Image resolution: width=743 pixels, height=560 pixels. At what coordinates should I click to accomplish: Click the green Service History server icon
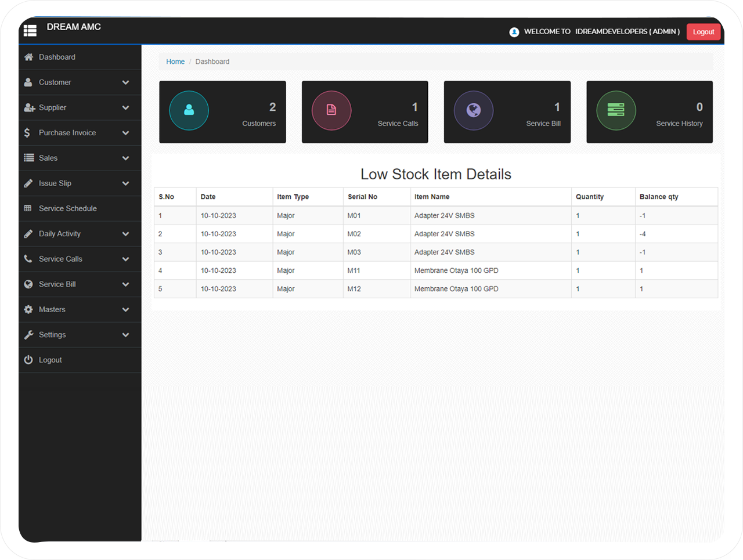click(x=616, y=110)
